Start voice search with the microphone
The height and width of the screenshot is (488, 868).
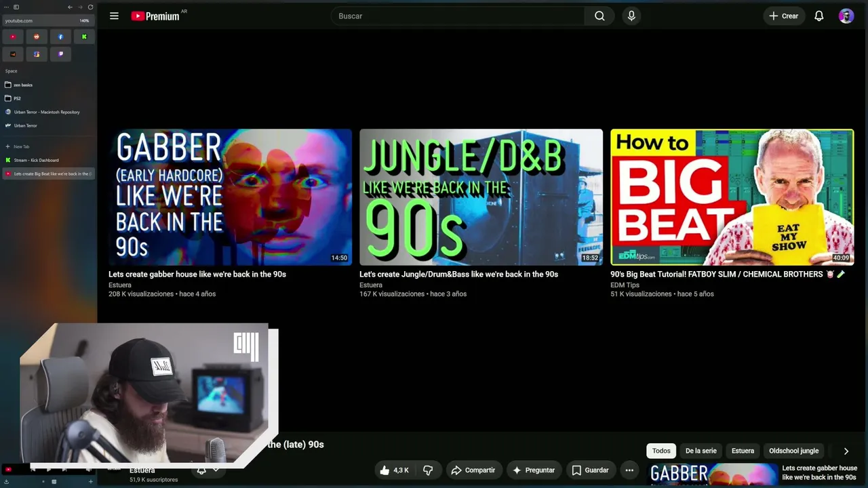point(631,16)
